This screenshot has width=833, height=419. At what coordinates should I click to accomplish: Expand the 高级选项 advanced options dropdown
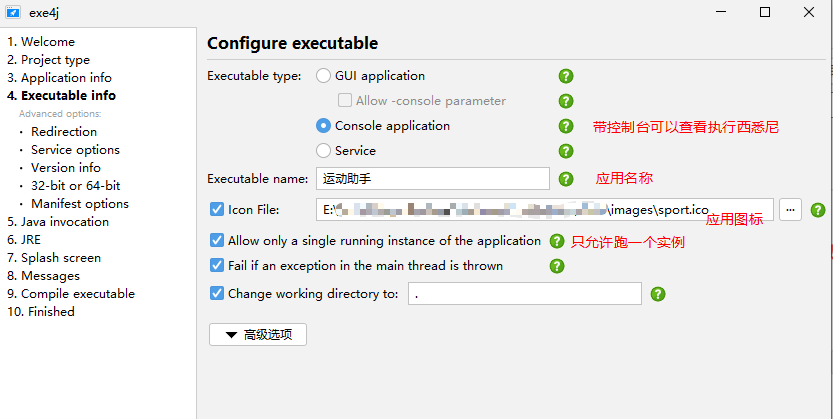point(258,335)
